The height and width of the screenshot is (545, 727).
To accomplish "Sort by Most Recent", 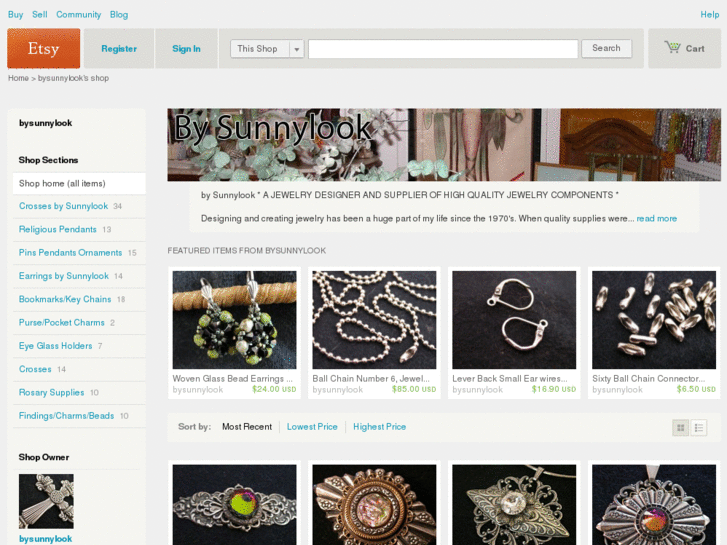I will pos(247,427).
